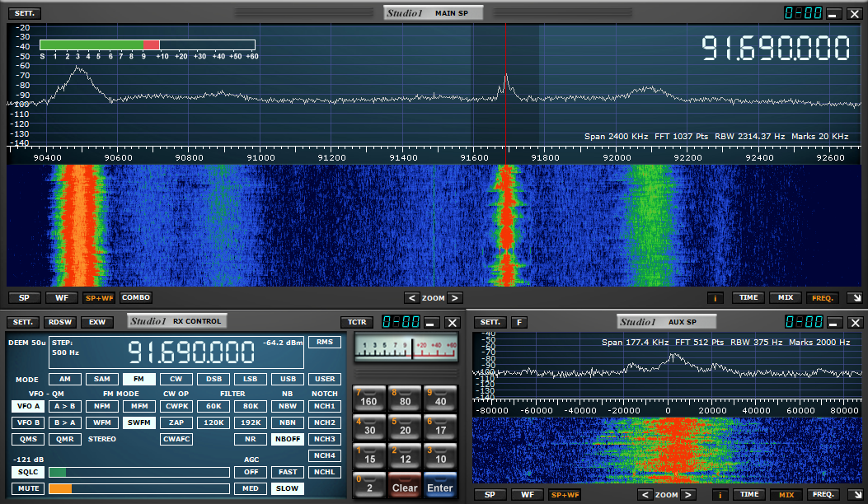Switch the AUX SP panel to WF view
The height and width of the screenshot is (504, 868).
pyautogui.click(x=528, y=494)
